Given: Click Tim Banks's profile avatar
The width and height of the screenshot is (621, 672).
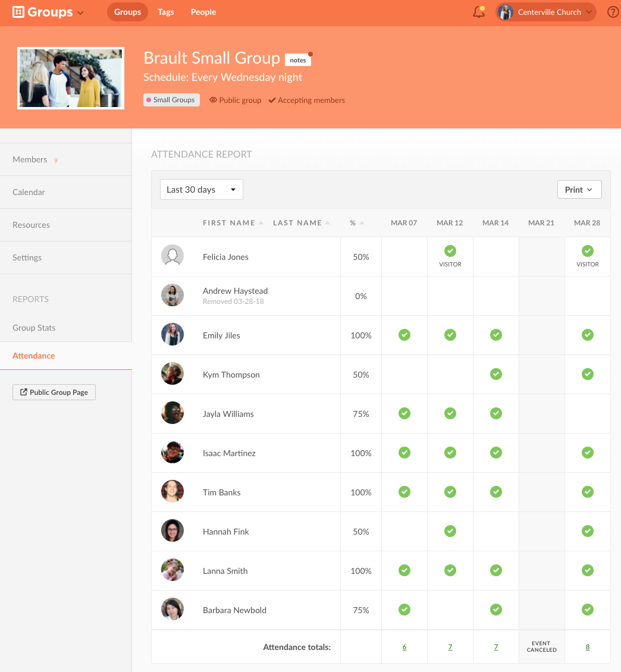Looking at the screenshot, I should [x=172, y=492].
